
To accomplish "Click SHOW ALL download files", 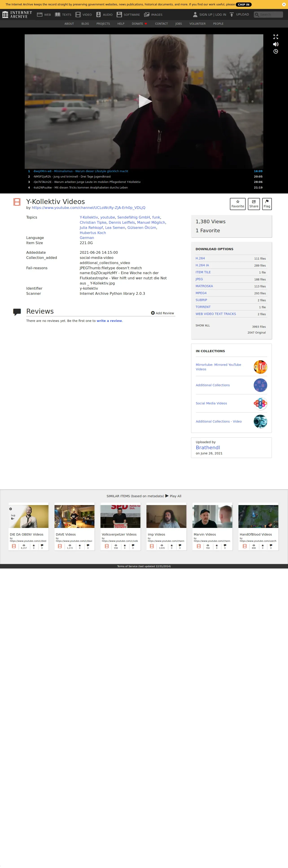I will click(203, 325).
